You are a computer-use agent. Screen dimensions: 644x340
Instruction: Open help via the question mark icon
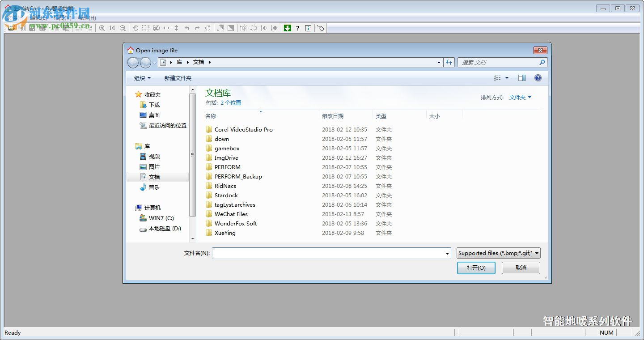point(297,28)
